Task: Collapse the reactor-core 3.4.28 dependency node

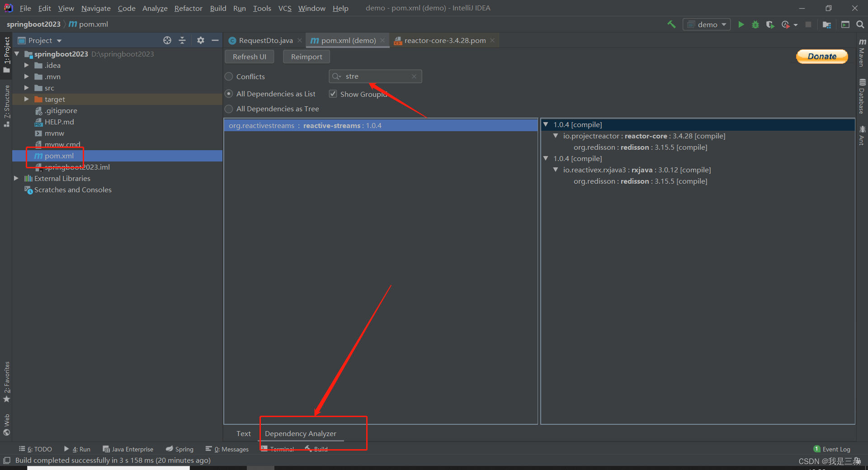Action: tap(556, 136)
